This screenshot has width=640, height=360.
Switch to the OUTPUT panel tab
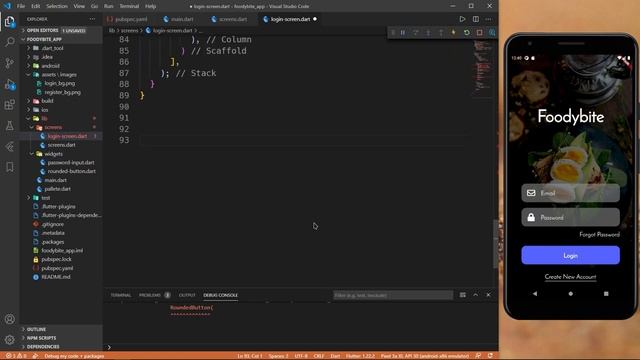187,295
